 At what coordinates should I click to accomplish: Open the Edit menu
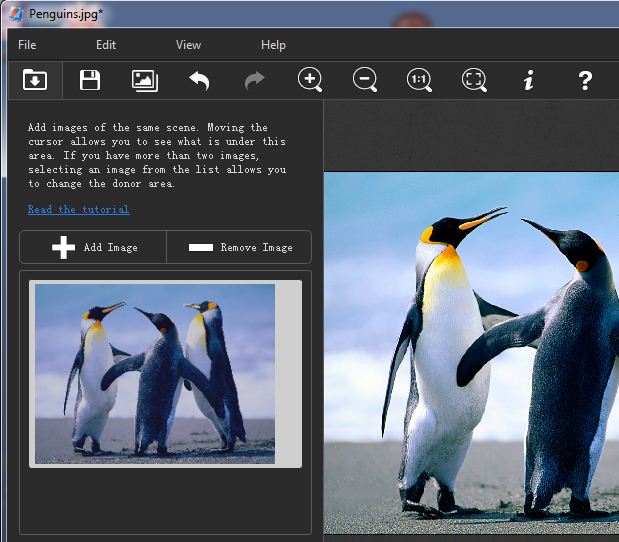[x=106, y=45]
